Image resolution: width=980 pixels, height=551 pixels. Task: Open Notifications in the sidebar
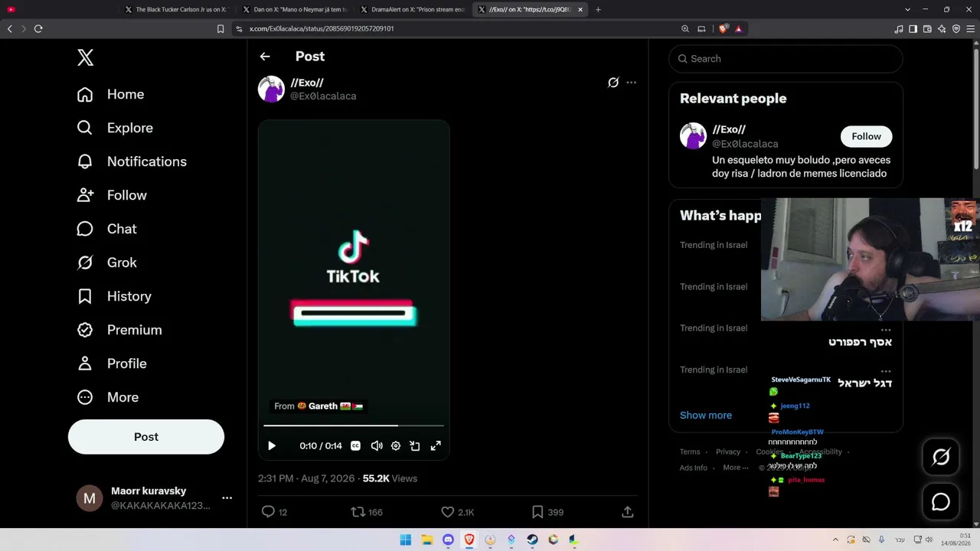click(132, 161)
